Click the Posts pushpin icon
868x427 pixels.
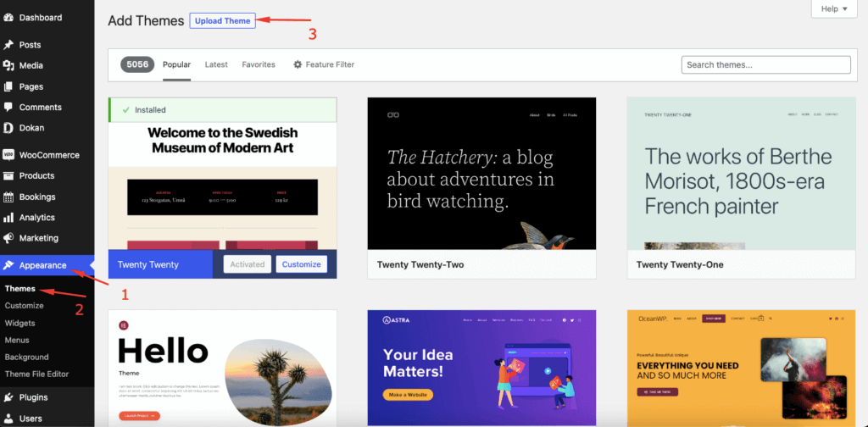[8, 45]
